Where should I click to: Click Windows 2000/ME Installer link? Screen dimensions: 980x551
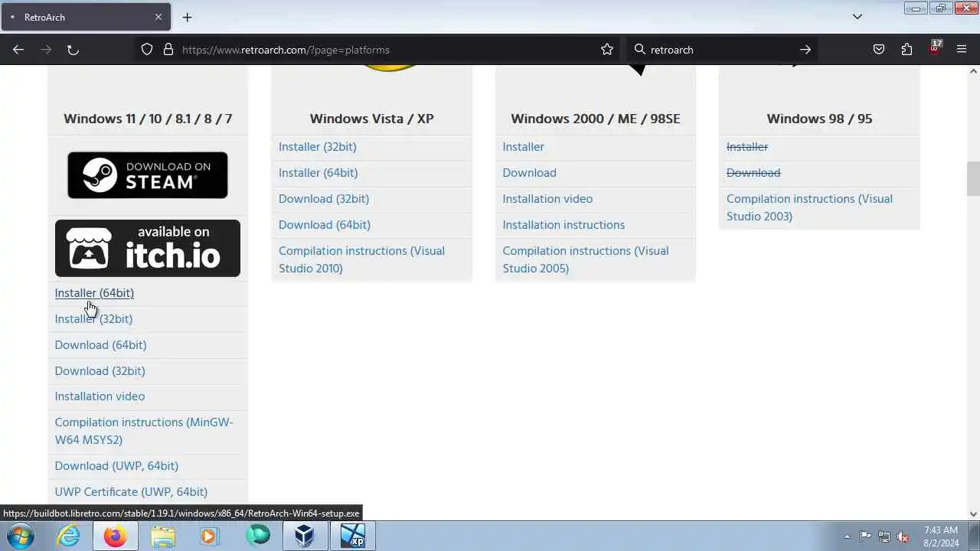tap(524, 147)
